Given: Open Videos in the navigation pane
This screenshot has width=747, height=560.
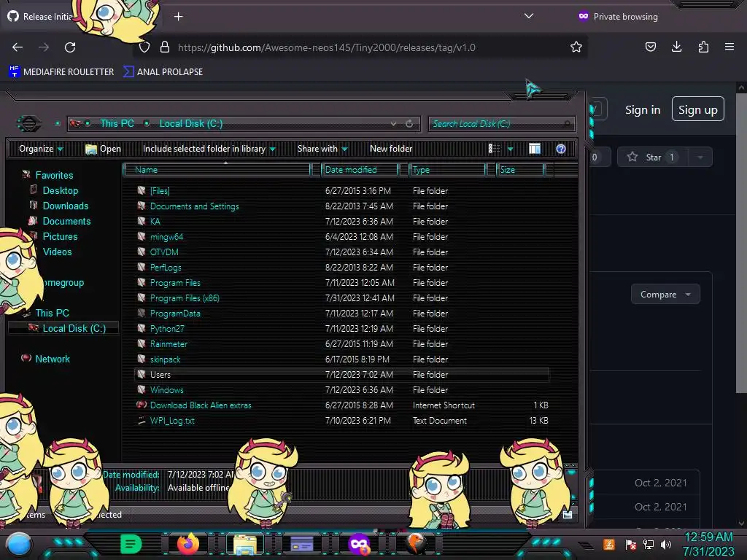Looking at the screenshot, I should (x=57, y=252).
